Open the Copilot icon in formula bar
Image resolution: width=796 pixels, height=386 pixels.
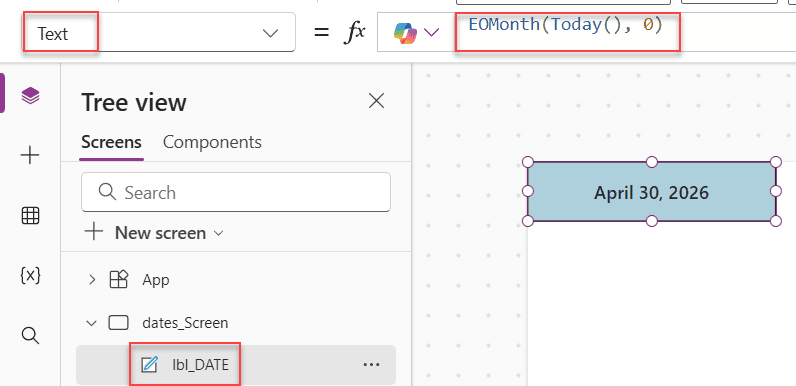point(405,33)
